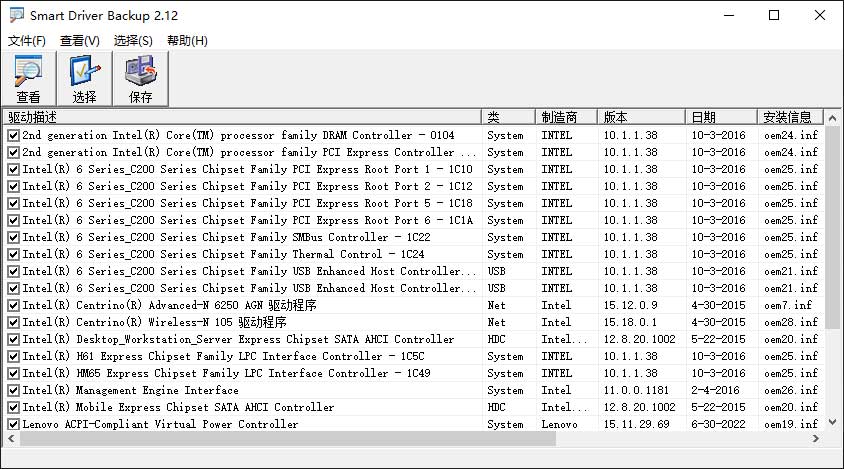The image size is (844, 469).
Task: Close the Smart Driver Backup window
Action: [x=820, y=15]
